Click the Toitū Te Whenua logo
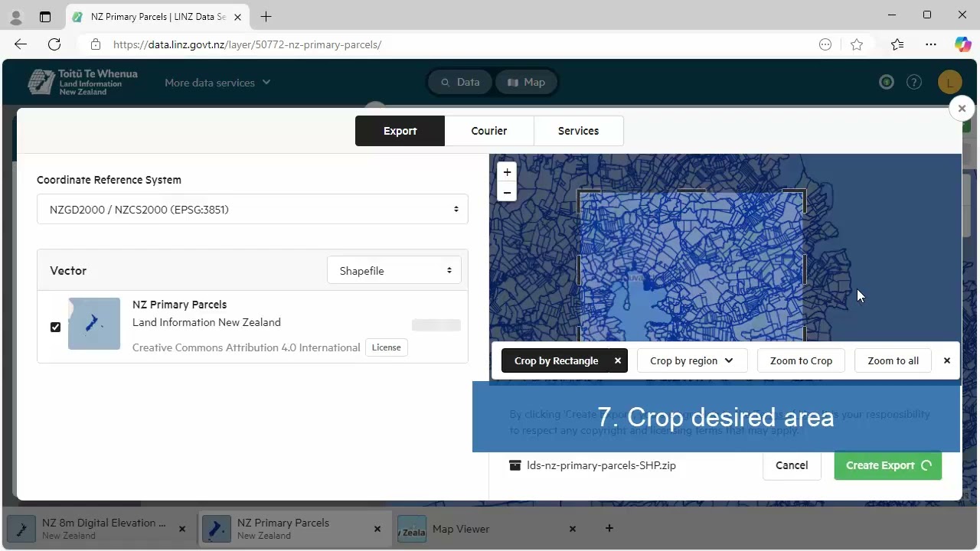Screen dimensions: 980x551 pyautogui.click(x=83, y=82)
